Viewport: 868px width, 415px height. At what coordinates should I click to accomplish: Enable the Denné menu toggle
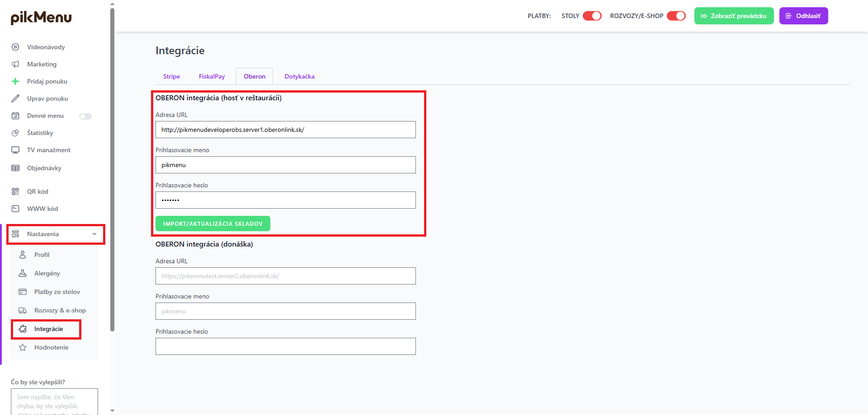click(85, 117)
